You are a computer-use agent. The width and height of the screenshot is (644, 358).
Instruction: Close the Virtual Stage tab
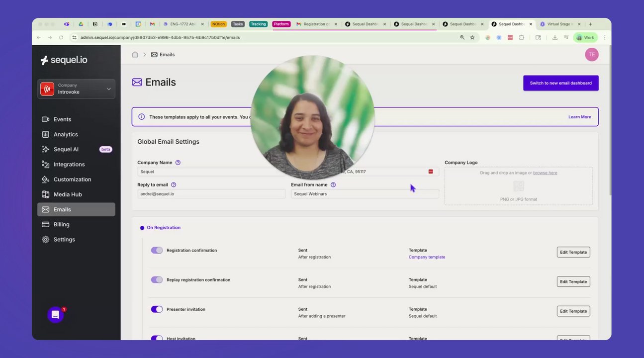tap(579, 24)
